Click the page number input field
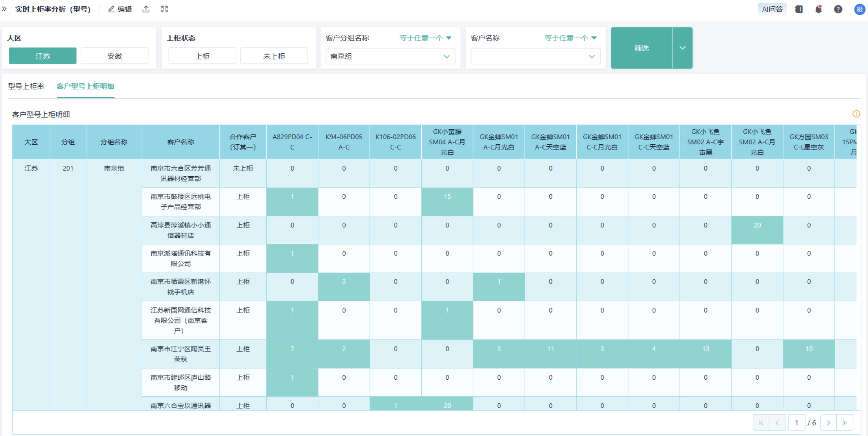The height and width of the screenshot is (436, 868). click(x=796, y=422)
